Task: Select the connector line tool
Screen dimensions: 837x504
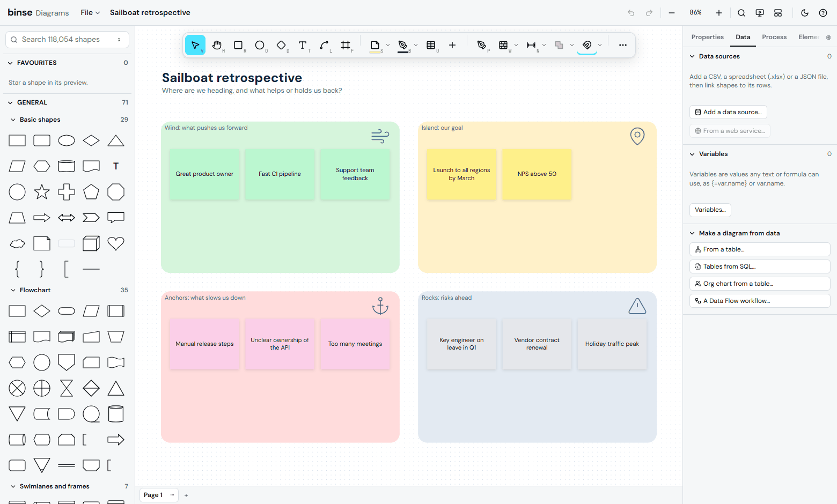Action: [x=324, y=45]
